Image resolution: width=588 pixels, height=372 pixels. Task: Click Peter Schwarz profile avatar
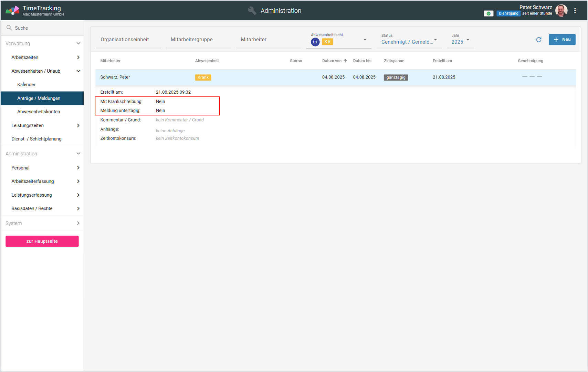[x=561, y=11]
